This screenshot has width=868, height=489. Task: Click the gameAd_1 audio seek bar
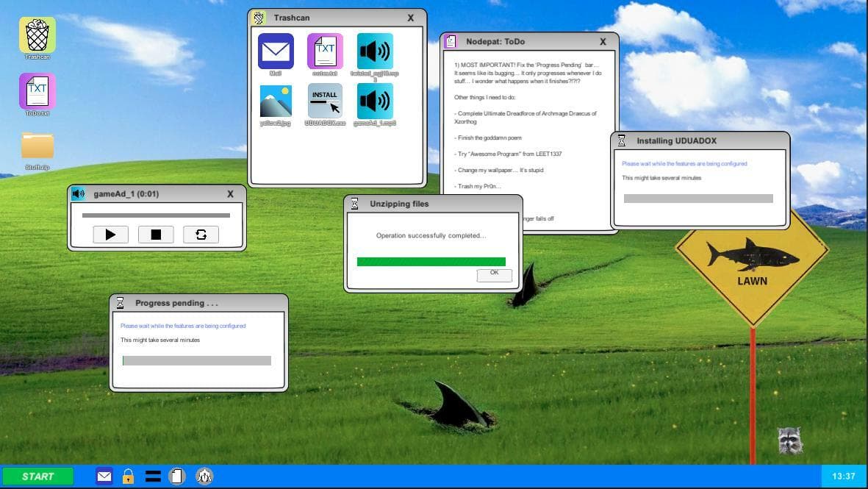click(x=156, y=215)
